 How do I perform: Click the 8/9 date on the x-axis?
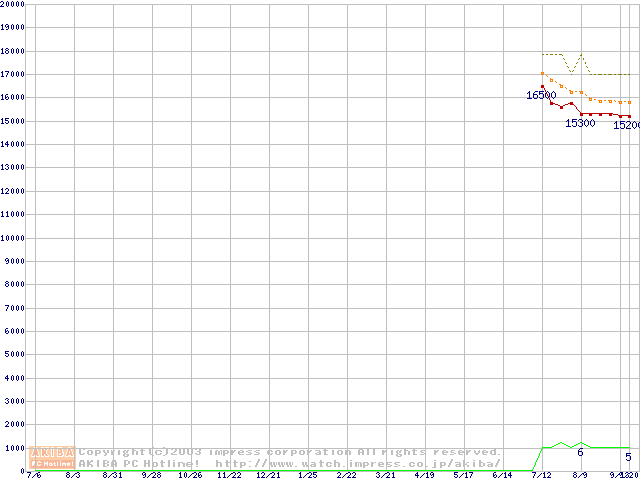point(580,476)
